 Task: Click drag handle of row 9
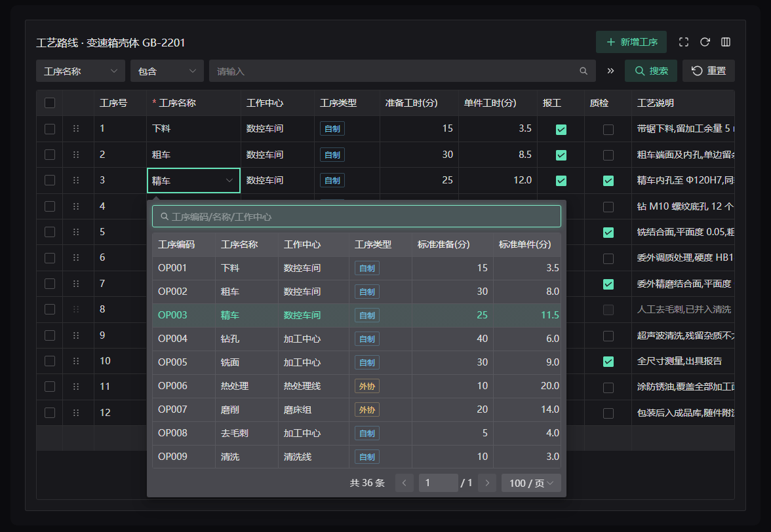[x=76, y=335]
